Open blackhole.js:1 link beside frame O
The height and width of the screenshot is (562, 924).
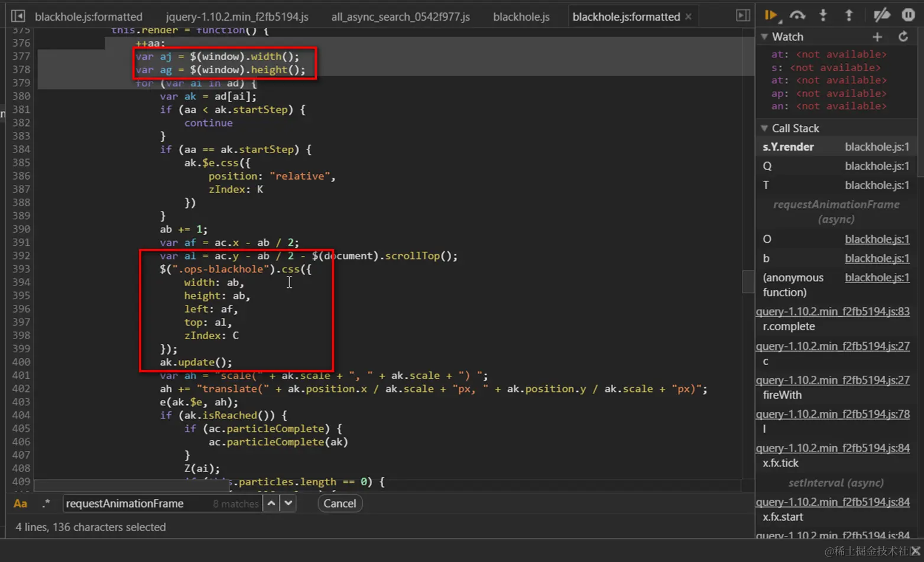pyautogui.click(x=877, y=239)
